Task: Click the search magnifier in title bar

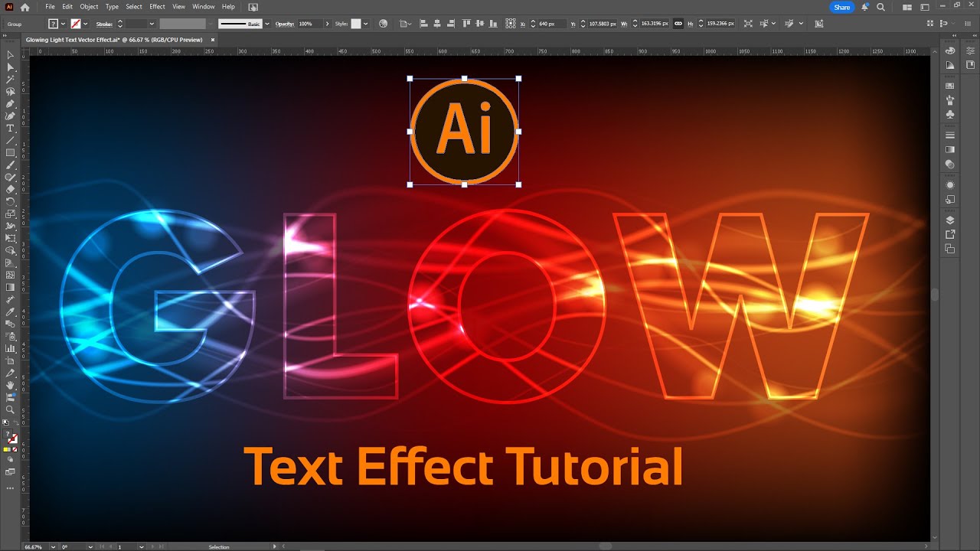Action: click(880, 7)
